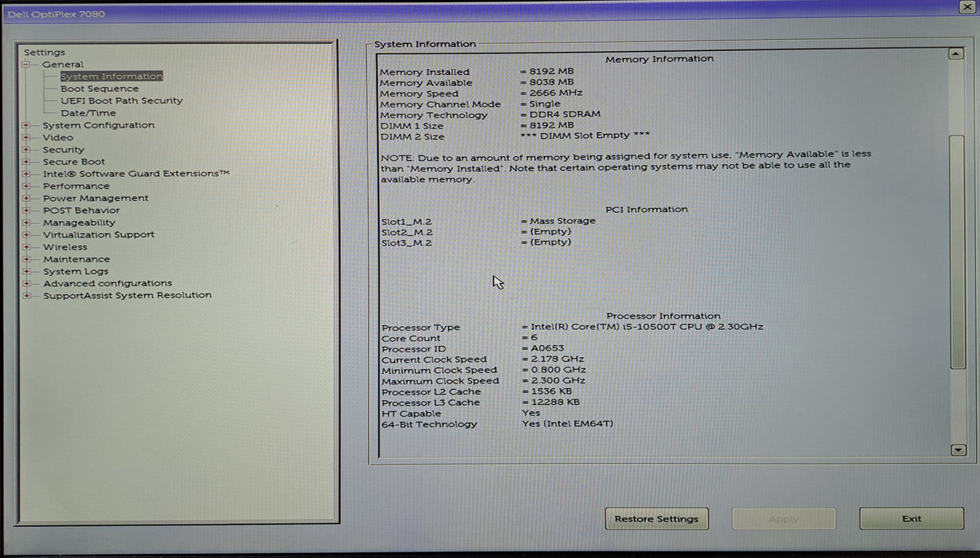Open UEFI Boot Path Security
The width and height of the screenshot is (980, 558).
[x=121, y=100]
